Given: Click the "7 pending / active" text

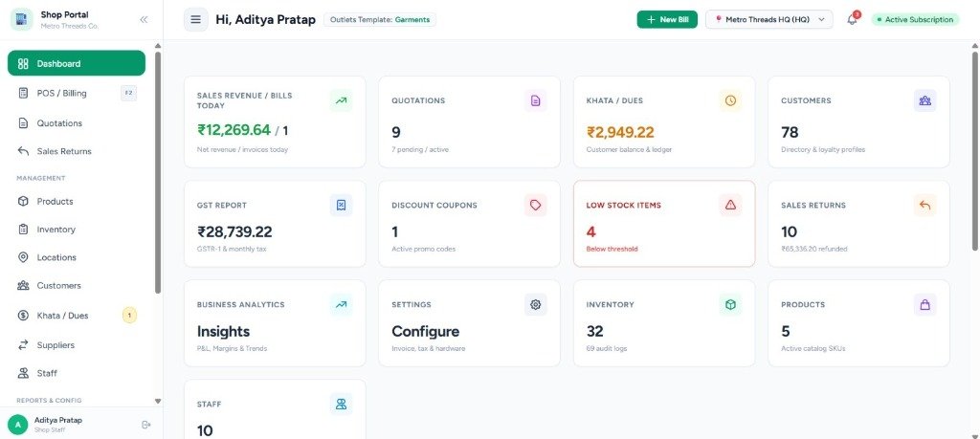Looking at the screenshot, I should coord(420,150).
